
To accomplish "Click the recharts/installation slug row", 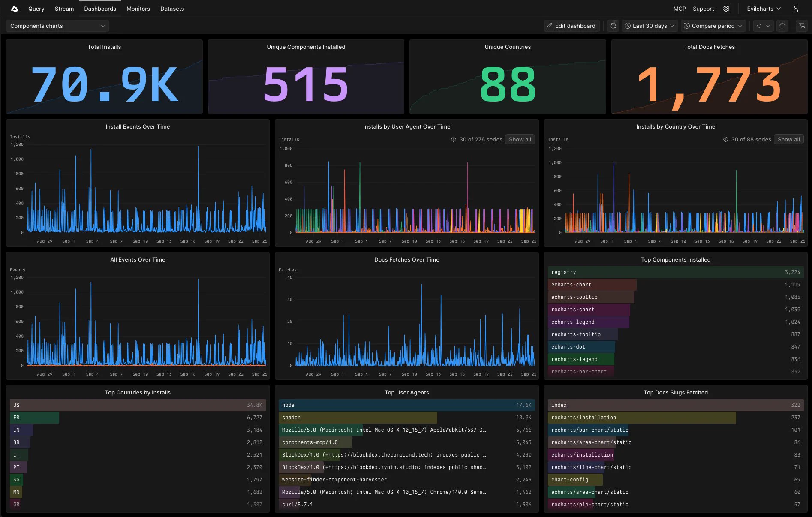I will [x=676, y=418].
